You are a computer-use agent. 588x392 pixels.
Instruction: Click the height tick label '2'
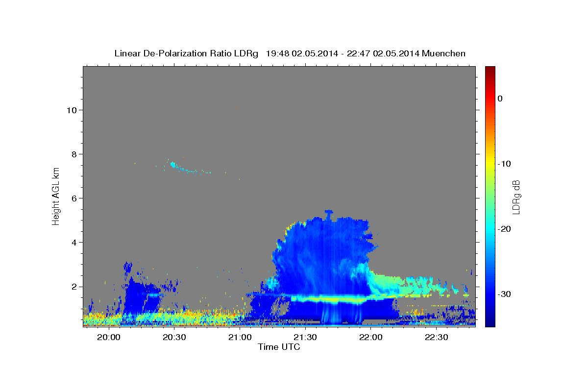coord(73,287)
